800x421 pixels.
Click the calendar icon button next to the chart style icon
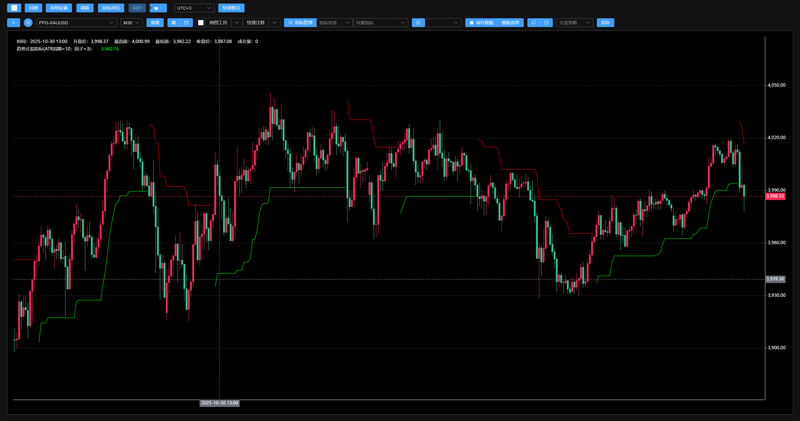coord(186,22)
